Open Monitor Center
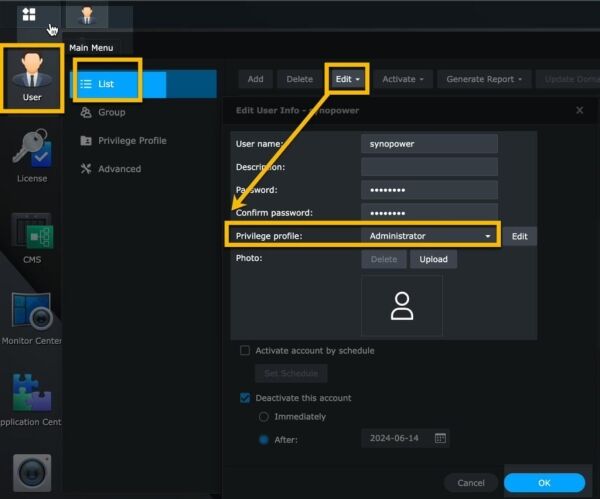Image resolution: width=600 pixels, height=499 pixels. point(32,318)
